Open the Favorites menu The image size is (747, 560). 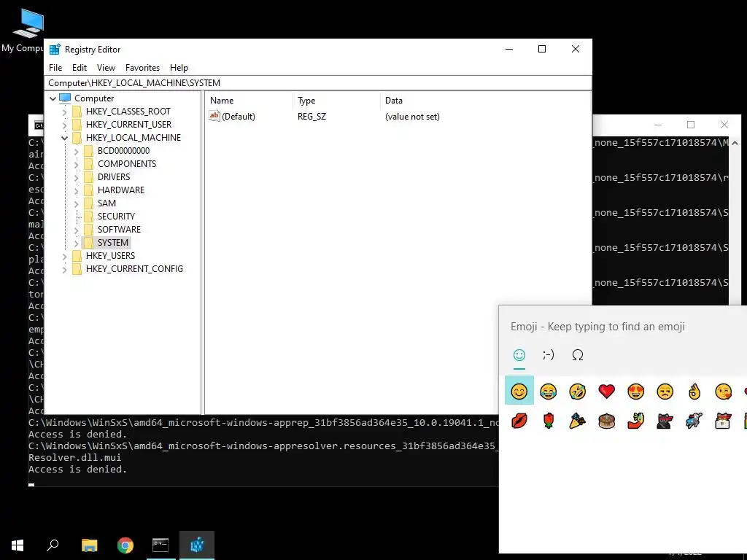click(x=142, y=68)
